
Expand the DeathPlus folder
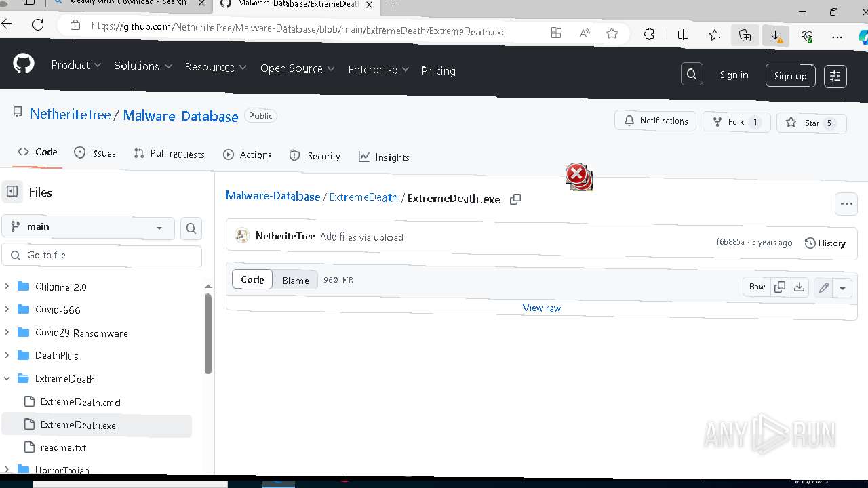(7, 355)
